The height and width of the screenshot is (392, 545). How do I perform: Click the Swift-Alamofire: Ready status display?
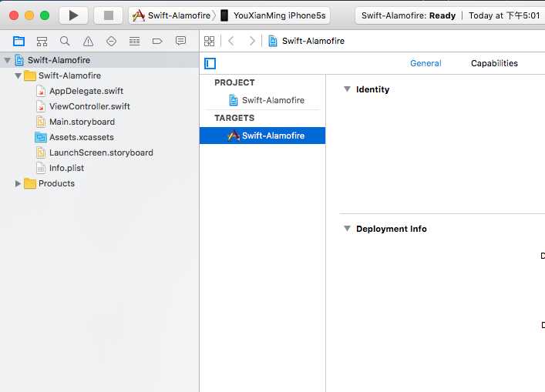pyautogui.click(x=450, y=15)
